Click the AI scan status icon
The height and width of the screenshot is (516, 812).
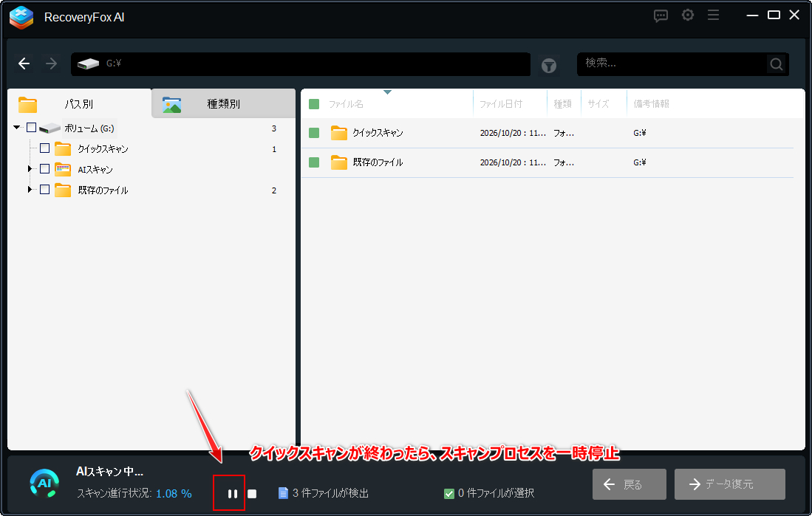tap(44, 484)
